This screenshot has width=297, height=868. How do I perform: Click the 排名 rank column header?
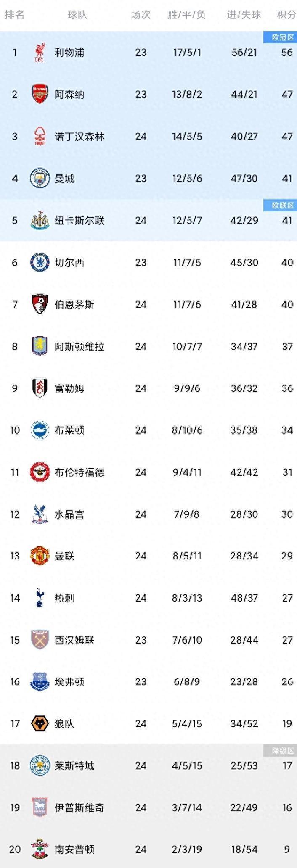click(x=15, y=15)
